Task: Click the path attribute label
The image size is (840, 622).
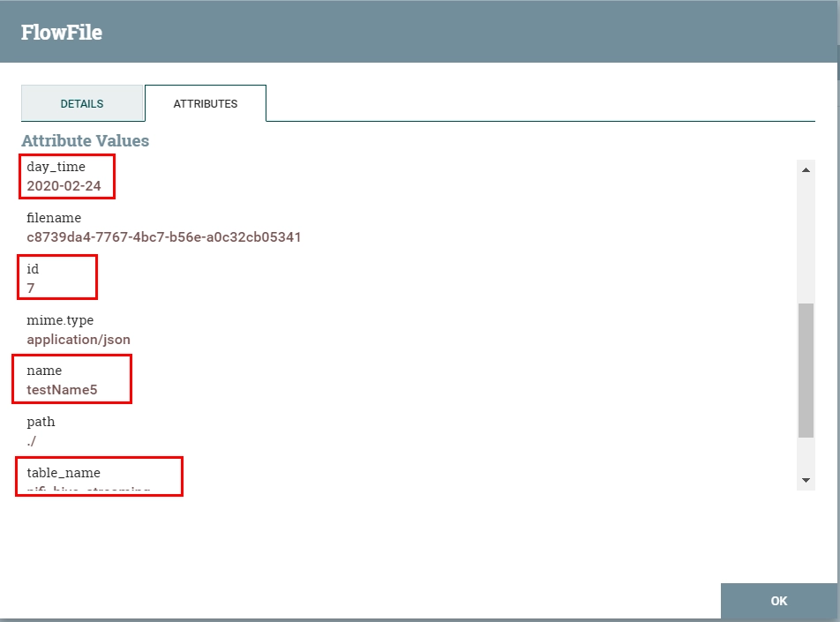Action: click(41, 422)
